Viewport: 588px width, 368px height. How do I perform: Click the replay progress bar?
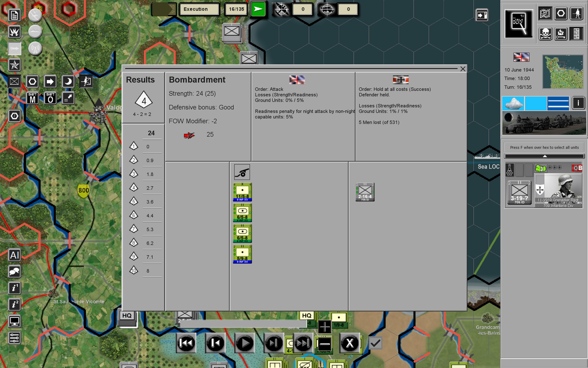(243, 324)
